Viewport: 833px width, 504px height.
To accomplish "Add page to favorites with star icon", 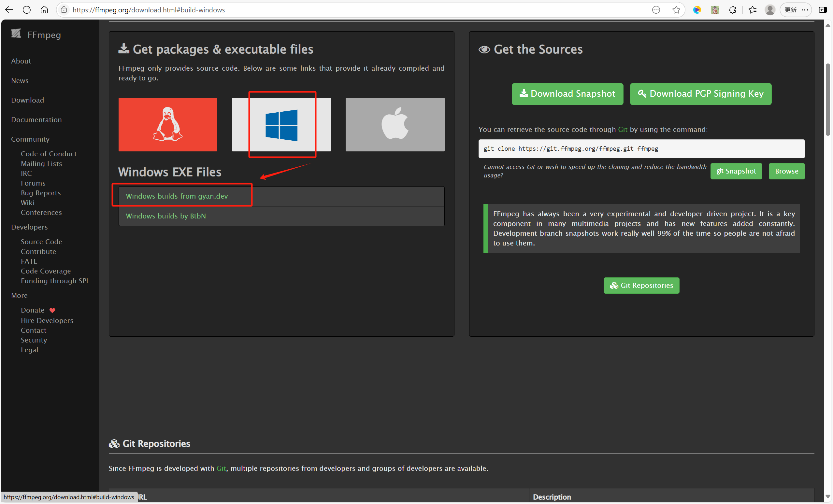I will 676,10.
